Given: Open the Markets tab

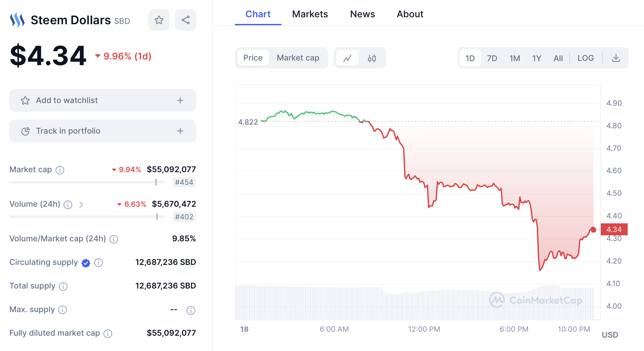Looking at the screenshot, I should (x=310, y=14).
